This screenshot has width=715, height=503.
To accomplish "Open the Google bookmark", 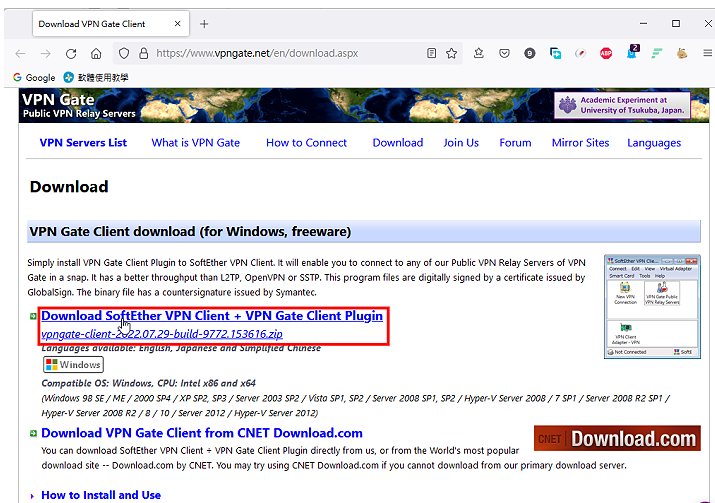I will pos(34,78).
